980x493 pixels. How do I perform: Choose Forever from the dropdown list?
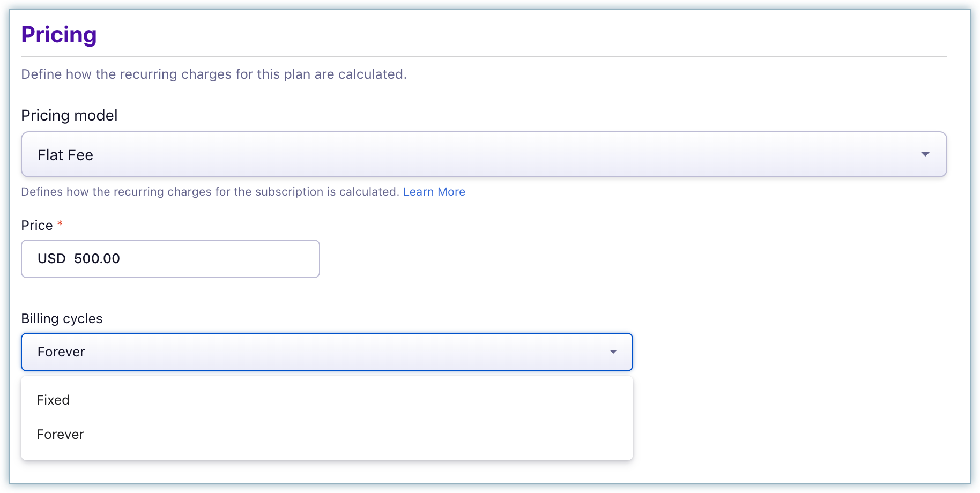coord(60,434)
